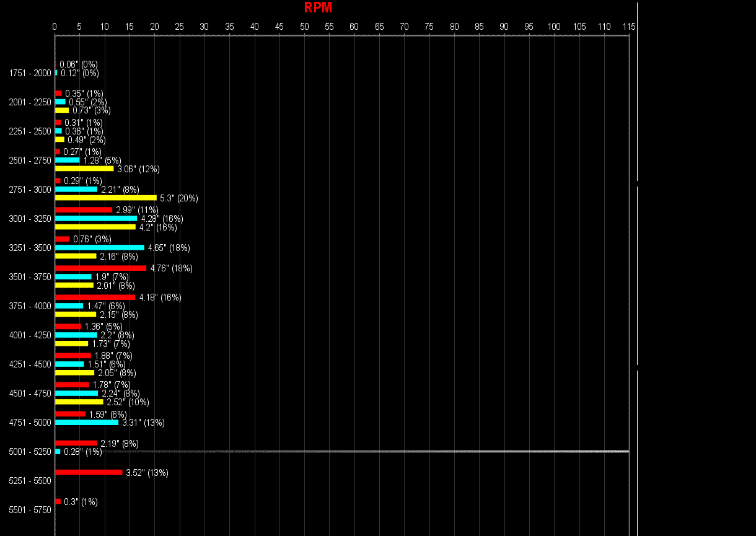
Task: Select the yellow 2.52" bar for 4501 - 4750
Action: coord(79,402)
